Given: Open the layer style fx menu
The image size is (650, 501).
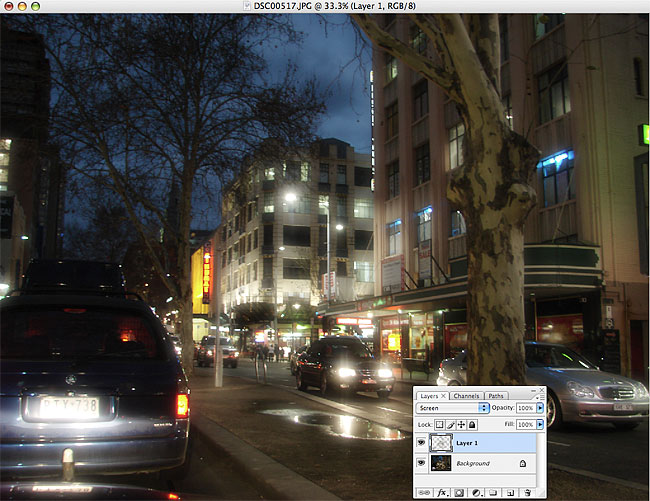Looking at the screenshot, I should coord(440,492).
